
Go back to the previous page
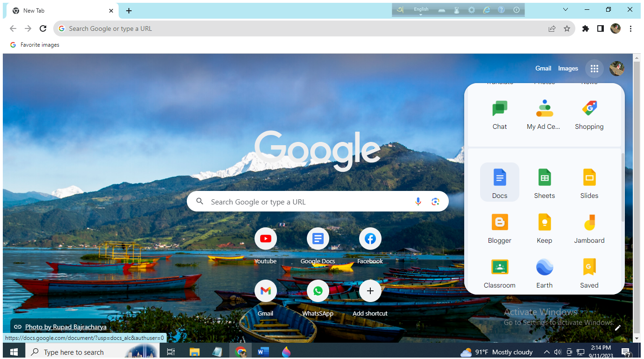pos(13,28)
